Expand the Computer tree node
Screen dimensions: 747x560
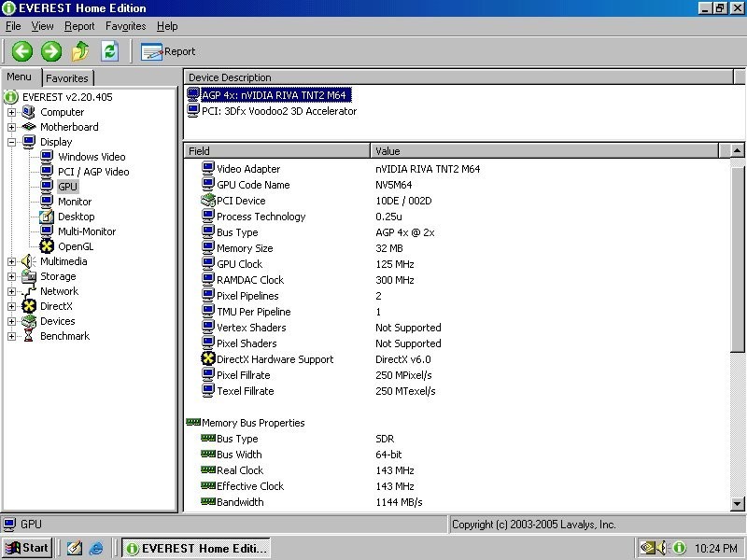point(12,112)
